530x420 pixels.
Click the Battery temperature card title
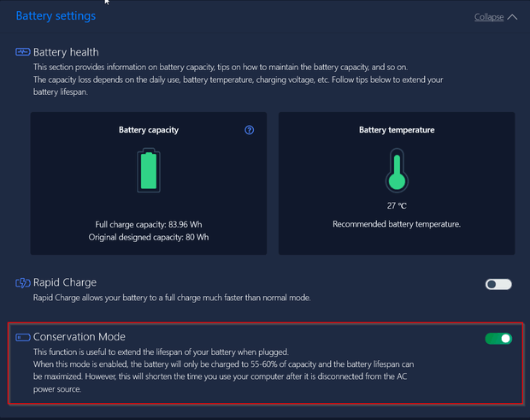397,130
